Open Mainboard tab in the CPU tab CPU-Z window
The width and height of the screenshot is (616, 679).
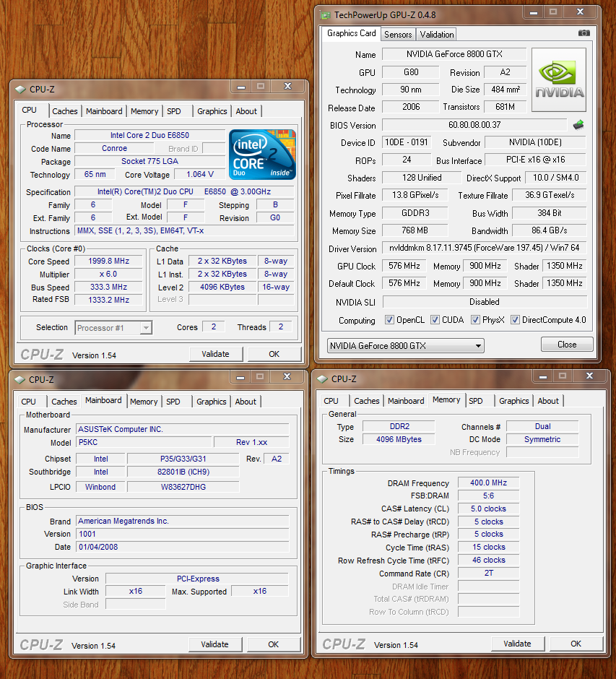pos(104,111)
